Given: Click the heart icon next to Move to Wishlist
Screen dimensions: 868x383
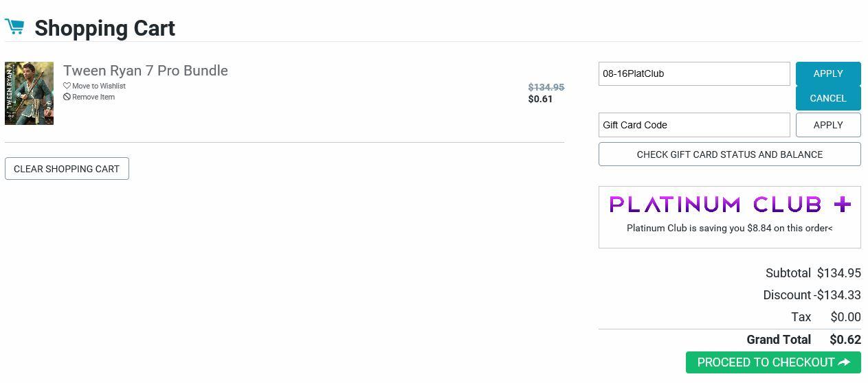Looking at the screenshot, I should point(67,86).
